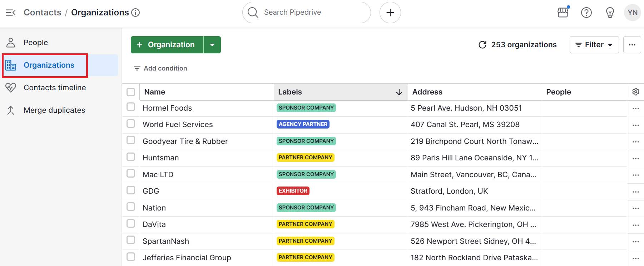The image size is (644, 266).
Task: Check the World Fuel Services row checkbox
Action: pos(131,124)
